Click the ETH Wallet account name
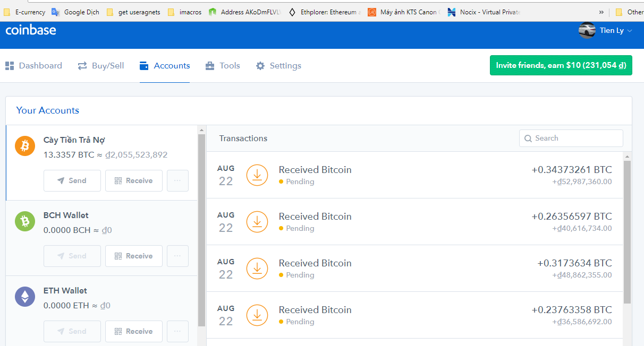Image resolution: width=644 pixels, height=346 pixels. point(65,291)
